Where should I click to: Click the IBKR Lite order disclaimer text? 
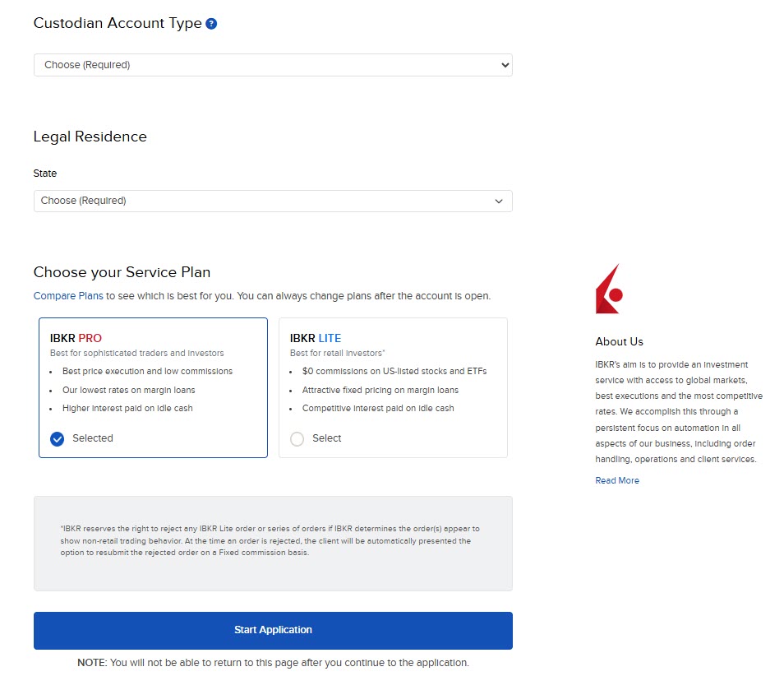tap(270, 540)
